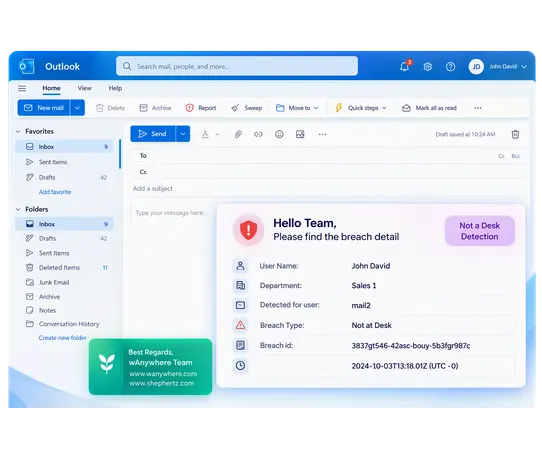Archive the selected message
542x455 pixels.
pyautogui.click(x=155, y=108)
